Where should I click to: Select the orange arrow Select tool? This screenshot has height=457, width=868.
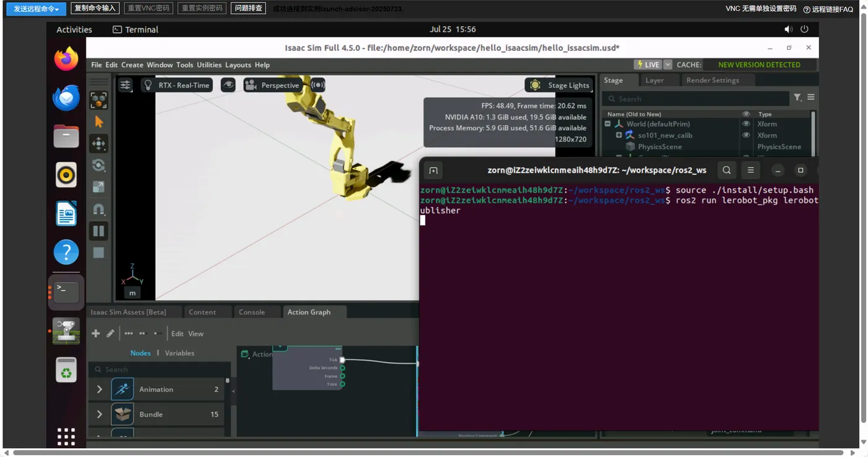coord(99,122)
